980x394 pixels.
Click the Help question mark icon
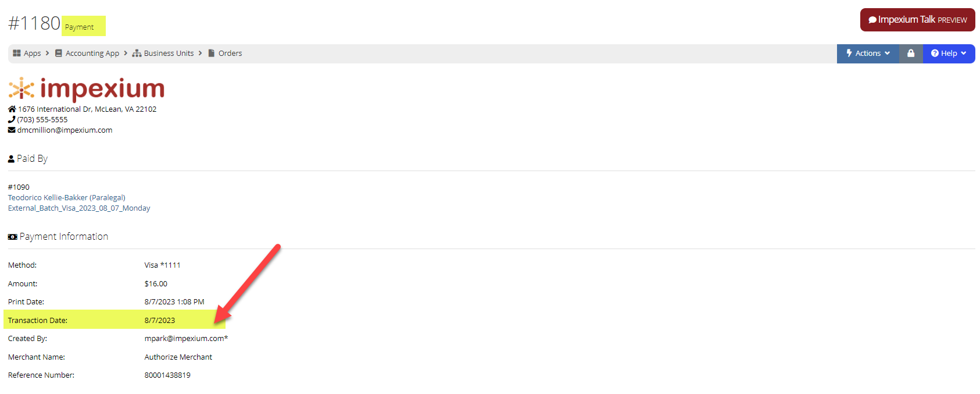[935, 54]
